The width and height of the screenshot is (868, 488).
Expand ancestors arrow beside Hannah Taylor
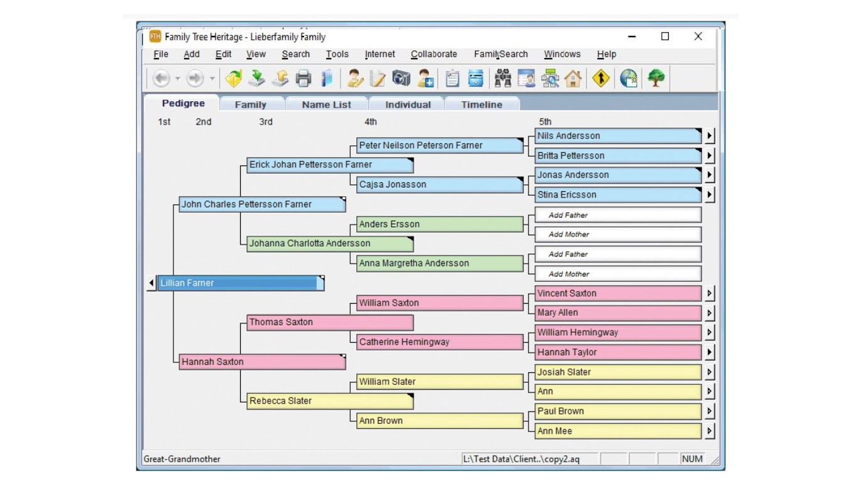(x=710, y=352)
